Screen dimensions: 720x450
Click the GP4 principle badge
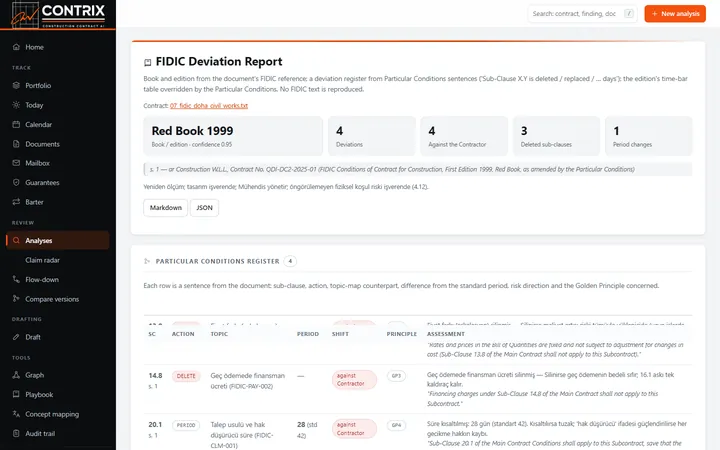(396, 425)
